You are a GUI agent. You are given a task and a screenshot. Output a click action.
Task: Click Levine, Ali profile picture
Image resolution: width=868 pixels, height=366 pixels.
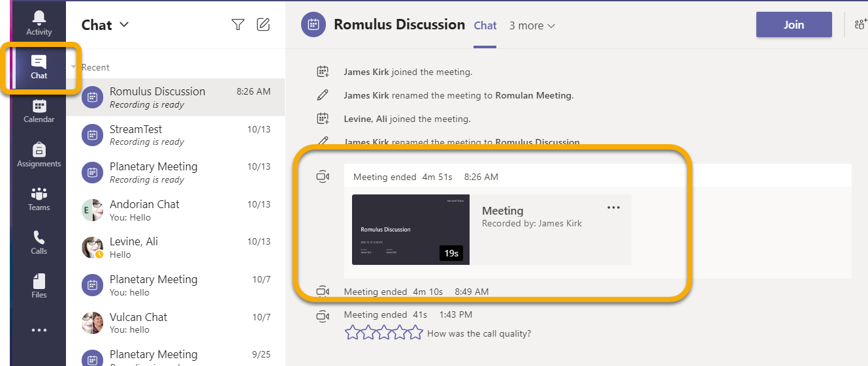tap(92, 247)
